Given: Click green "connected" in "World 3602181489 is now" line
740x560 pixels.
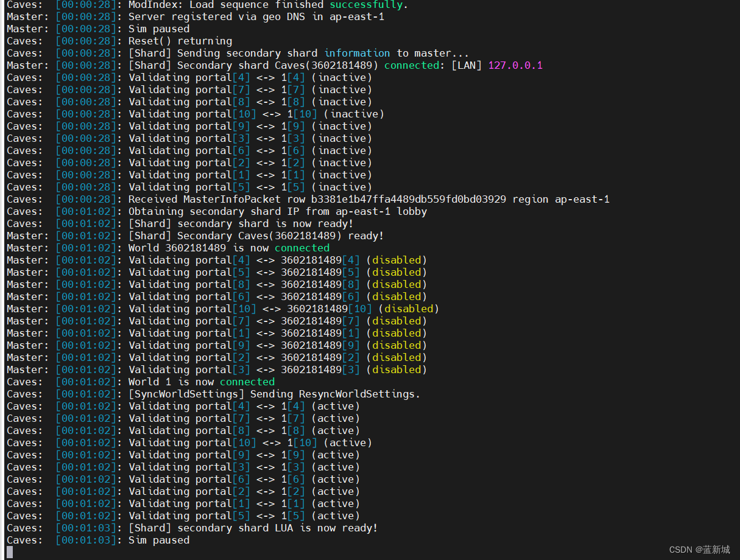Looking at the screenshot, I should 301,248.
